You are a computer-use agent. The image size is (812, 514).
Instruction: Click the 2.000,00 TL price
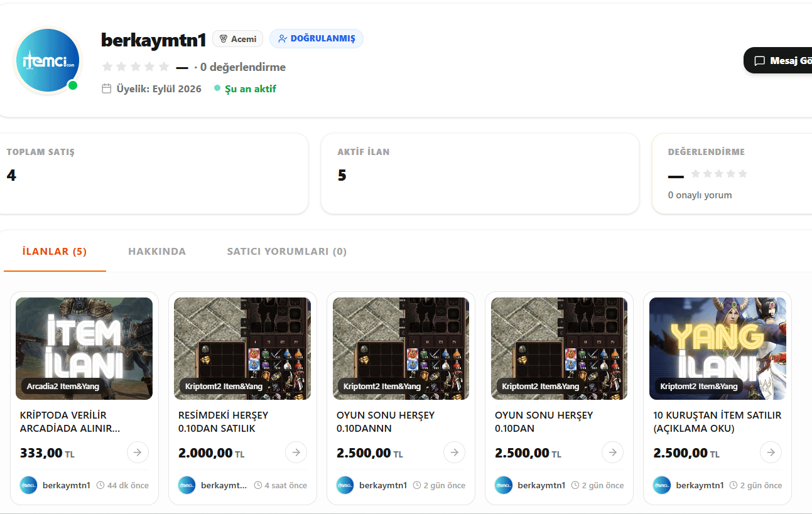(x=211, y=452)
